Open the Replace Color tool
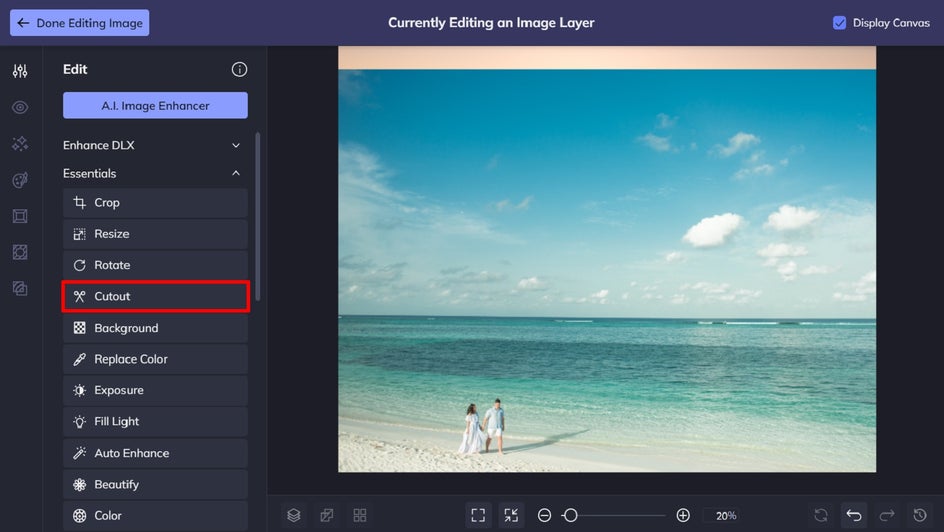The height and width of the screenshot is (532, 944). tap(155, 359)
